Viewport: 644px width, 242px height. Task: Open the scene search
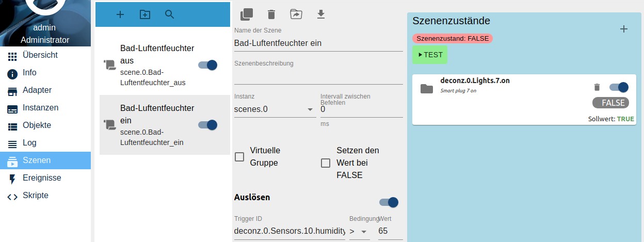(x=170, y=14)
